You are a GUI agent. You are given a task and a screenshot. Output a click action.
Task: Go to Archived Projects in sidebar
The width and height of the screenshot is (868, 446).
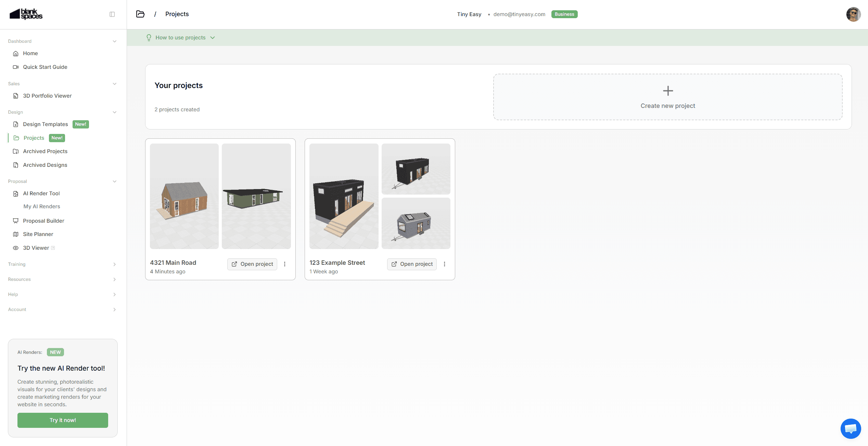pos(45,151)
